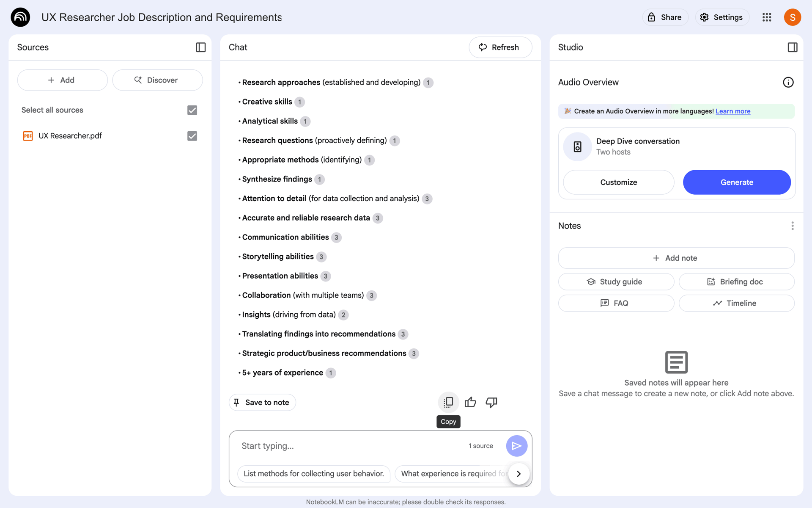Click Discover sources button
The width and height of the screenshot is (812, 508).
(157, 80)
